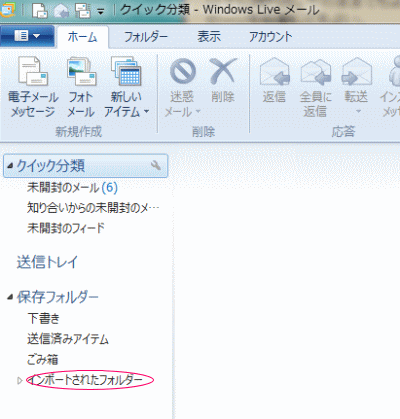This screenshot has width=400, height=419.
Task: Open the blue application menu button
Action: tap(27, 35)
